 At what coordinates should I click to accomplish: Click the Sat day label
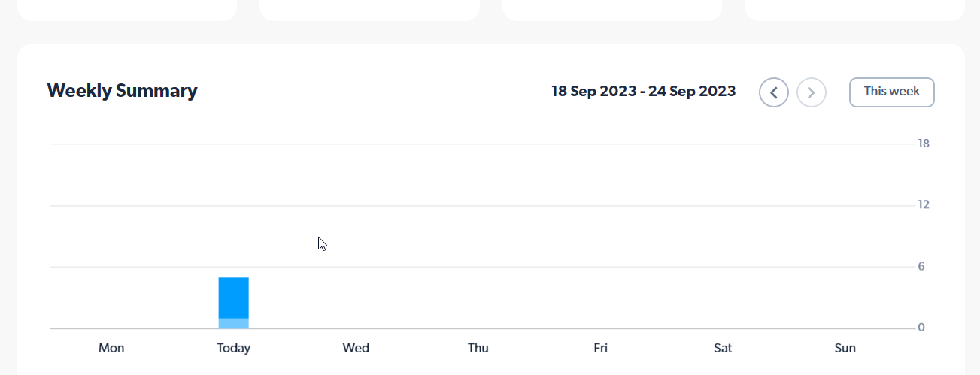[723, 349]
